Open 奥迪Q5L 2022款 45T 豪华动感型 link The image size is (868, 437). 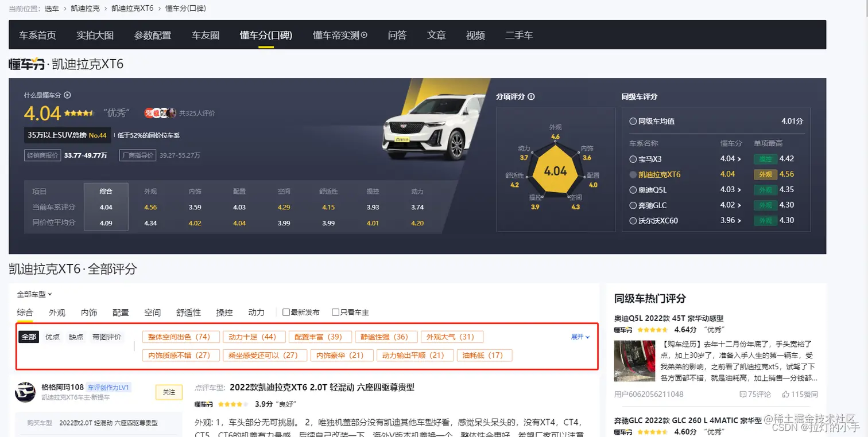pyautogui.click(x=669, y=318)
